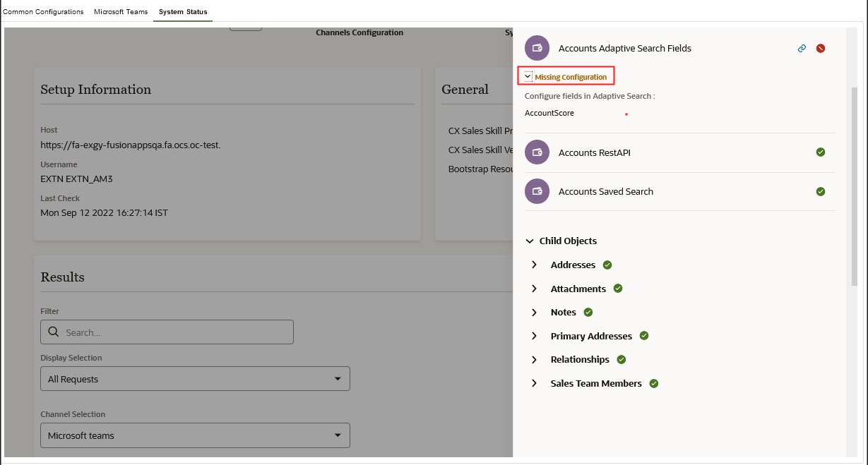Select the System Status tab

(183, 12)
